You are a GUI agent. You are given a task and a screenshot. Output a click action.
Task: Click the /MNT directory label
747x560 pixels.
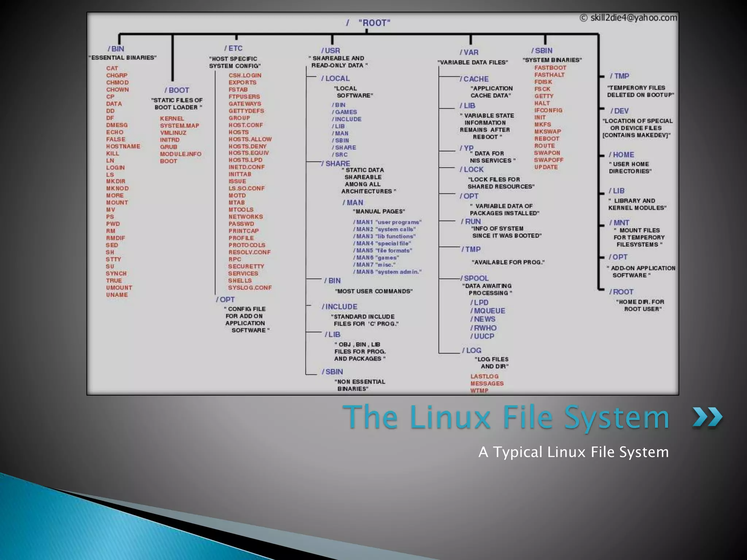point(619,223)
